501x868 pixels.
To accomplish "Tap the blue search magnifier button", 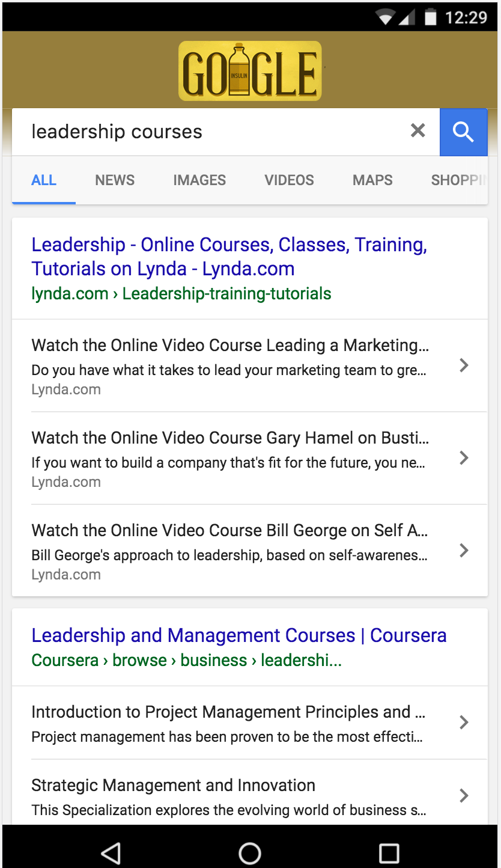I will pyautogui.click(x=463, y=132).
